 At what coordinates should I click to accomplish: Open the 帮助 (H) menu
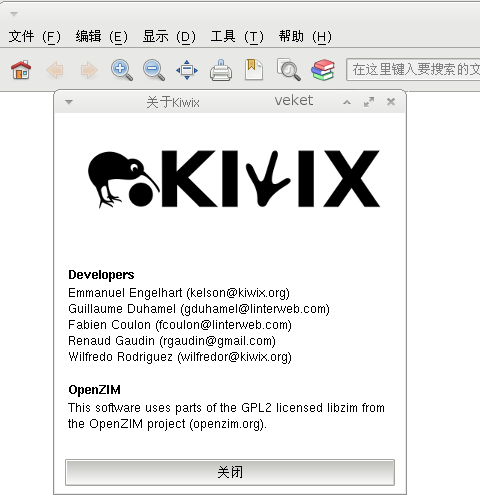pos(305,36)
